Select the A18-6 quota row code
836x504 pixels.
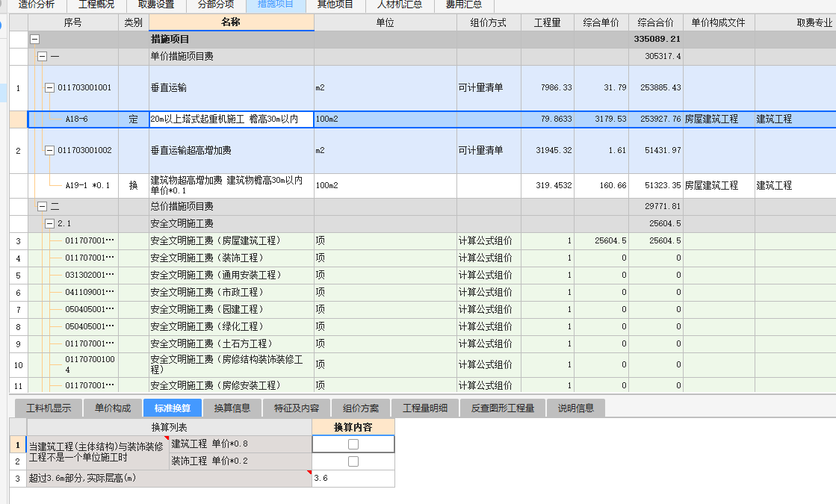(76, 119)
